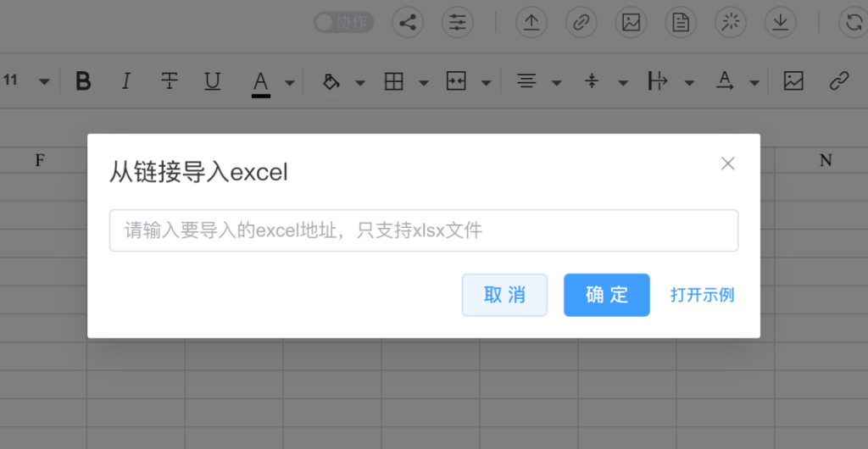Click the insert image icon in format bar

coord(793,81)
